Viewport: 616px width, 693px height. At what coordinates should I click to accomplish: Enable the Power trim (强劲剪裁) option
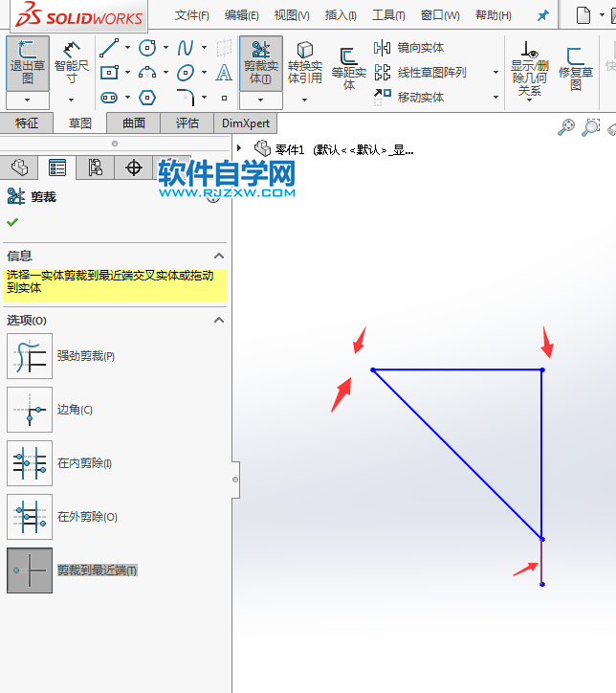[x=30, y=356]
